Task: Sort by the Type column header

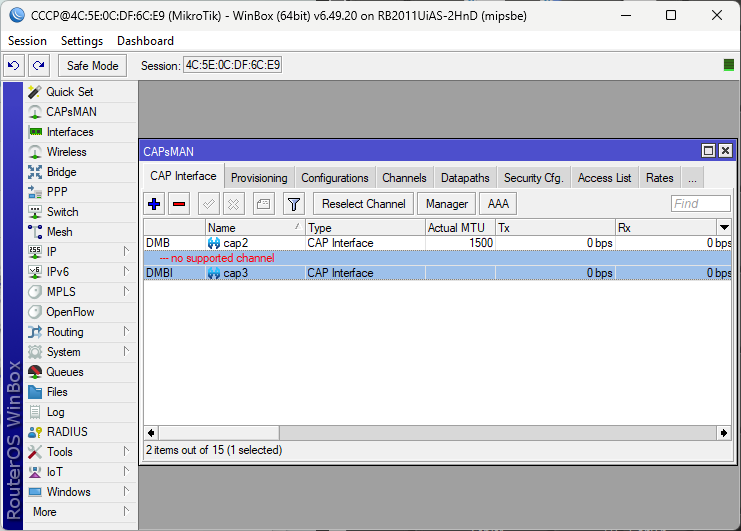Action: pyautogui.click(x=365, y=228)
